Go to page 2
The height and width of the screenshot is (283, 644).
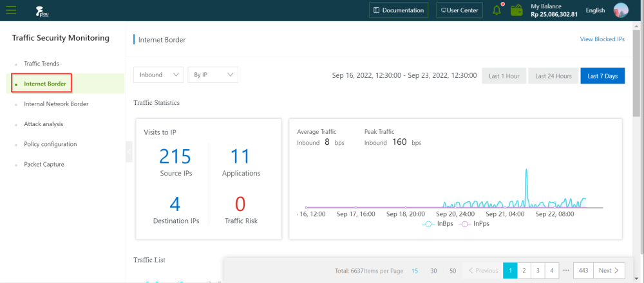coord(524,271)
